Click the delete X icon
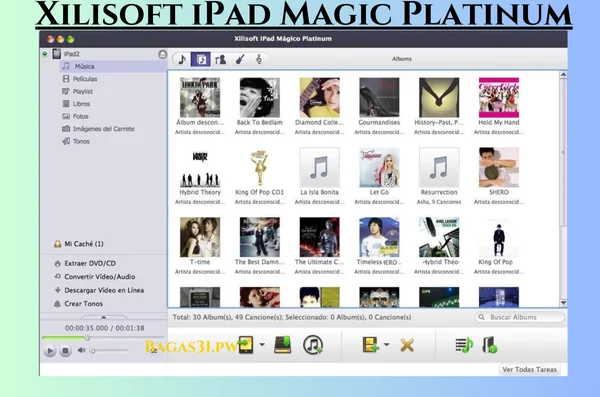 click(407, 345)
